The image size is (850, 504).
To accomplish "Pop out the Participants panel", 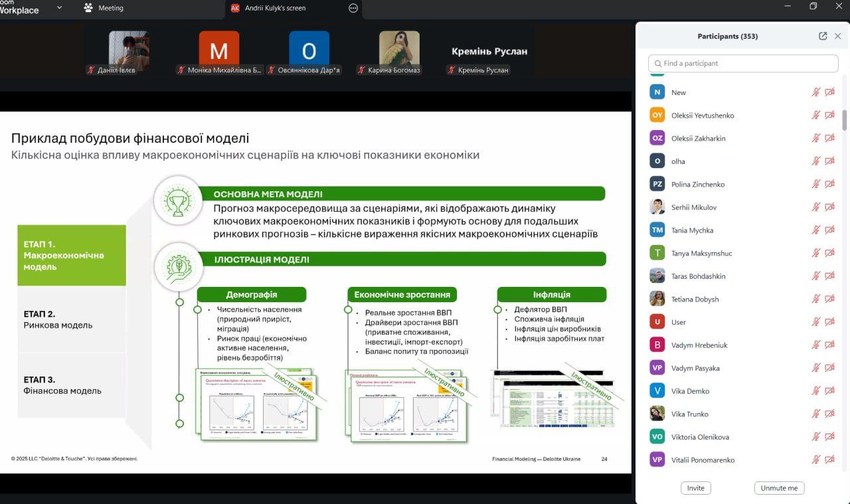I will pos(823,36).
